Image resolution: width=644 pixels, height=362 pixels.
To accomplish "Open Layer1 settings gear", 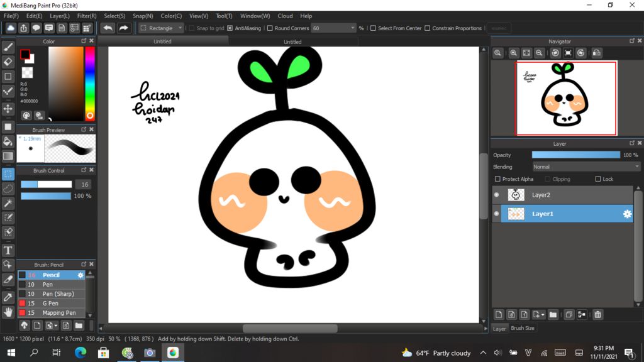I will [627, 214].
